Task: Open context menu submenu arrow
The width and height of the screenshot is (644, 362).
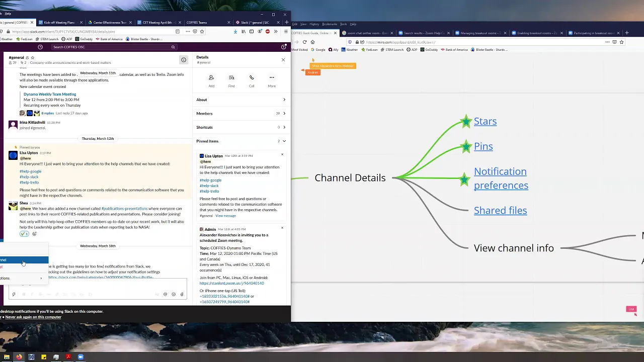Action: [x=41, y=278]
